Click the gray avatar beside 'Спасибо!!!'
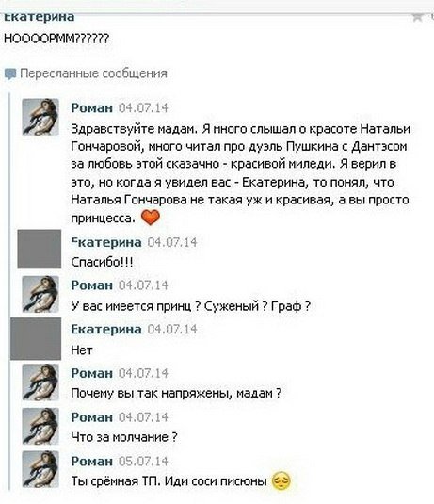 [x=40, y=249]
